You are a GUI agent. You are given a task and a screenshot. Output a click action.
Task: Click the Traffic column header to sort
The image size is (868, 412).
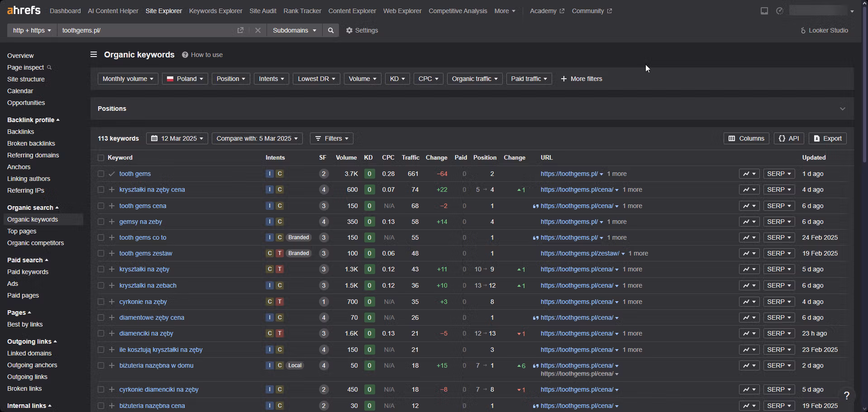click(410, 158)
